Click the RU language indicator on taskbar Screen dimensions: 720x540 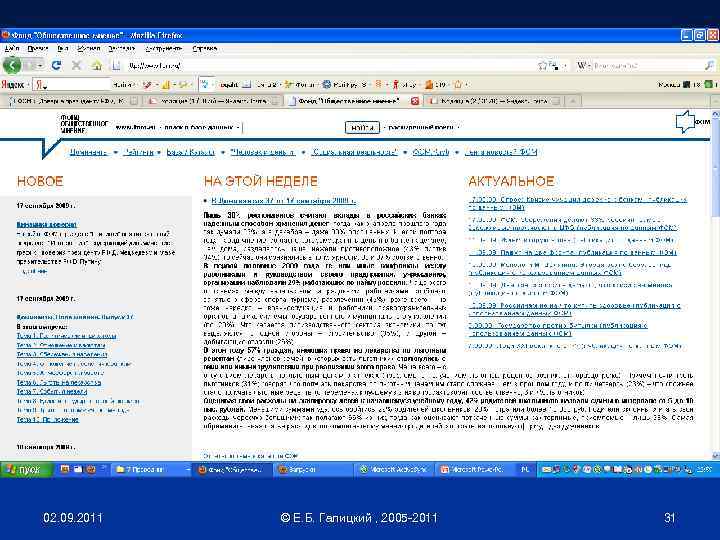(525, 469)
